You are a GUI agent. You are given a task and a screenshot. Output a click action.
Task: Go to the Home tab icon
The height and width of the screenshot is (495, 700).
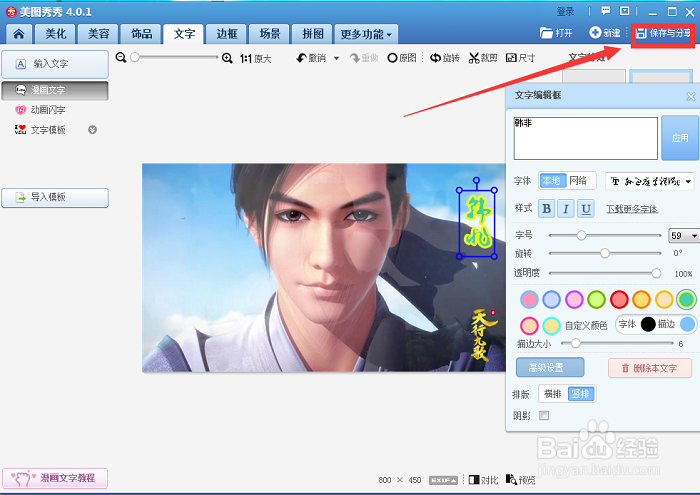[x=19, y=34]
